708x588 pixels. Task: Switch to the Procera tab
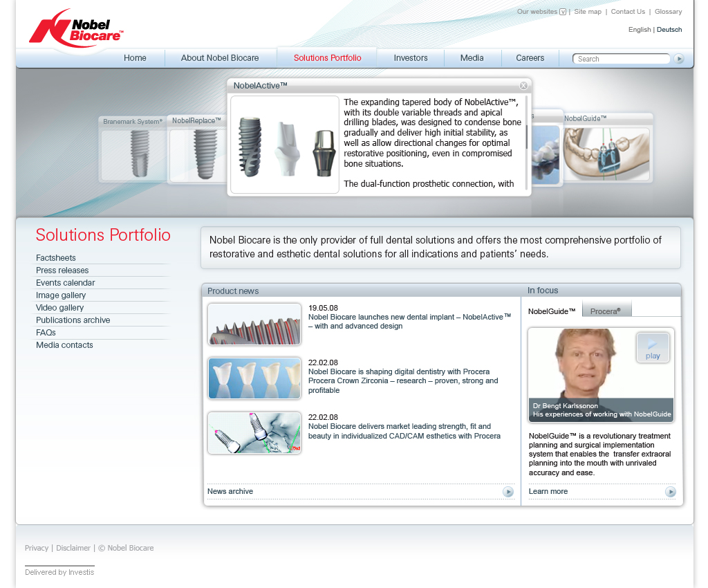(x=606, y=311)
